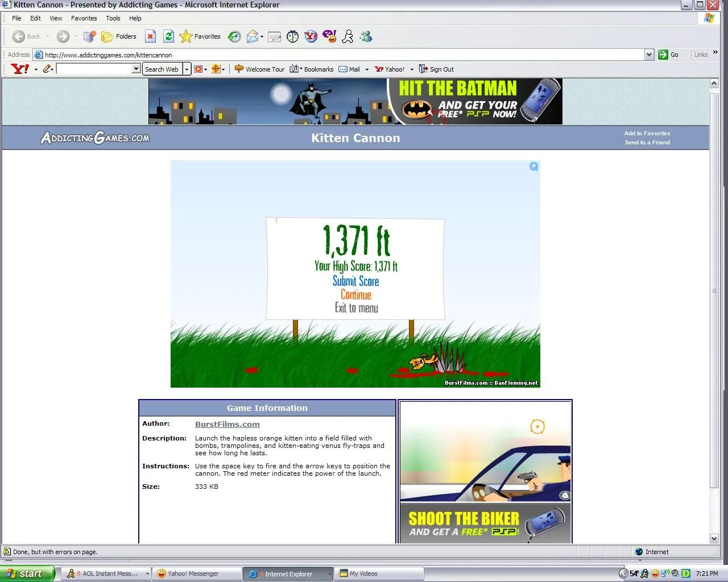
Task: Switch to My Videos taskbar button
Action: tap(379, 573)
